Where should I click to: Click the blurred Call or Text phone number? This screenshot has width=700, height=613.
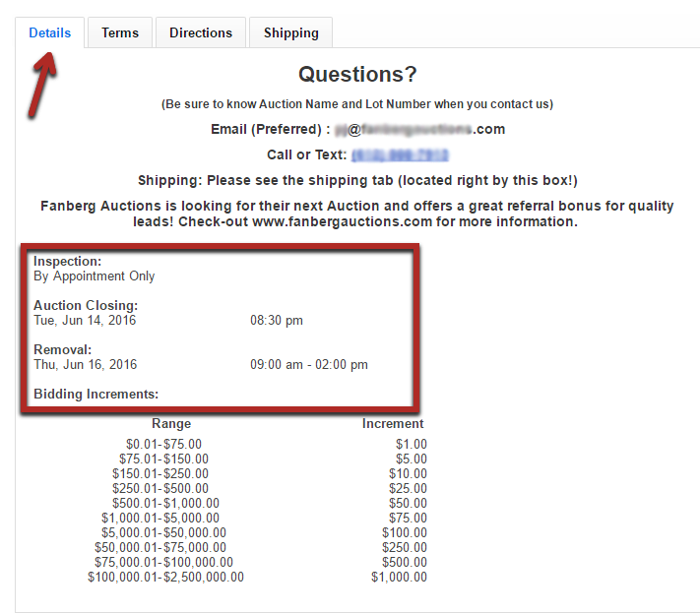tap(400, 154)
